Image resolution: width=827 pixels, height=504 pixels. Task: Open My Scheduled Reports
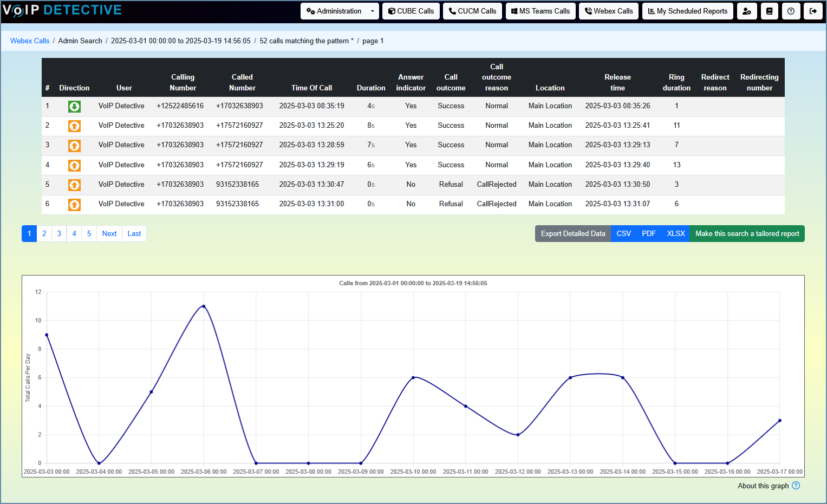click(x=688, y=11)
